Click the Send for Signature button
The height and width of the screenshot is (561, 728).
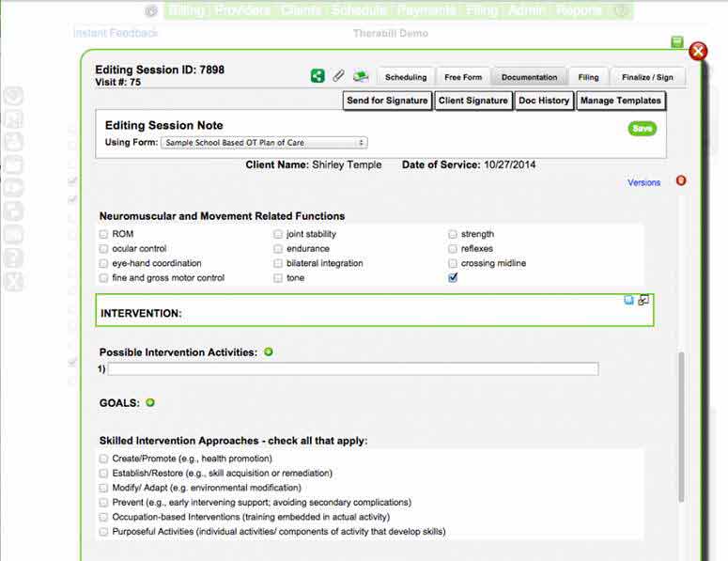pos(387,101)
